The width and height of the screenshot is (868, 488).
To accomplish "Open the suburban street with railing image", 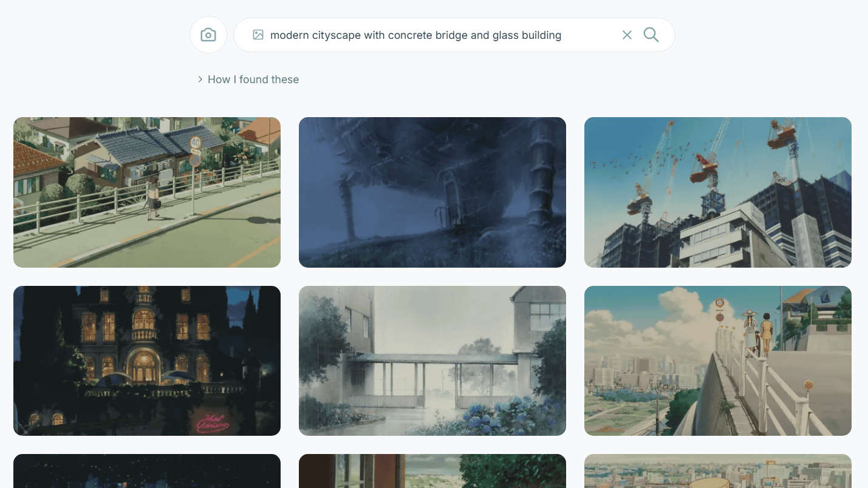I will (147, 192).
